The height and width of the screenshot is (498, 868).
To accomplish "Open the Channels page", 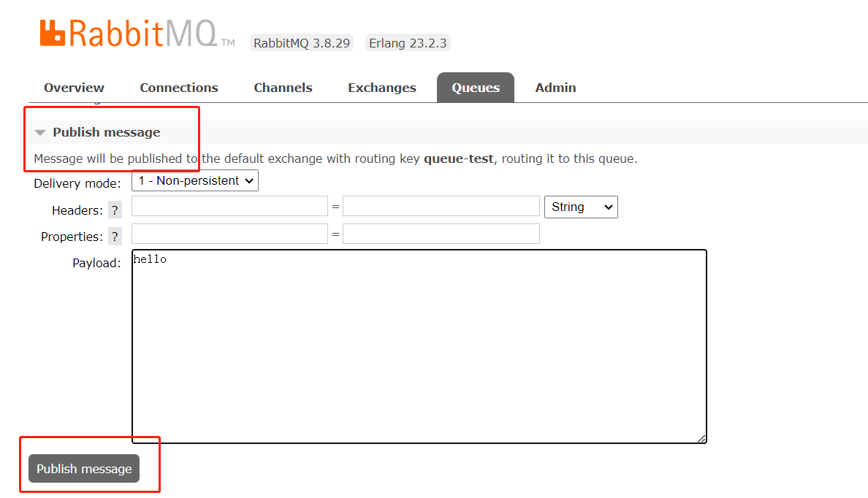I will (283, 87).
